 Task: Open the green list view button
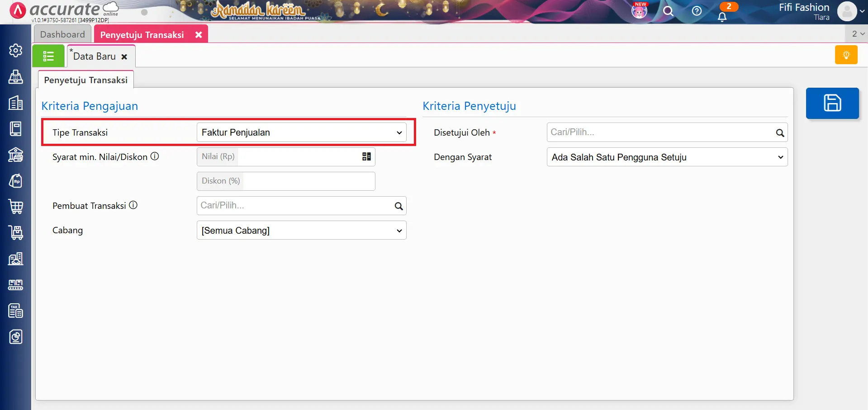pyautogui.click(x=48, y=56)
